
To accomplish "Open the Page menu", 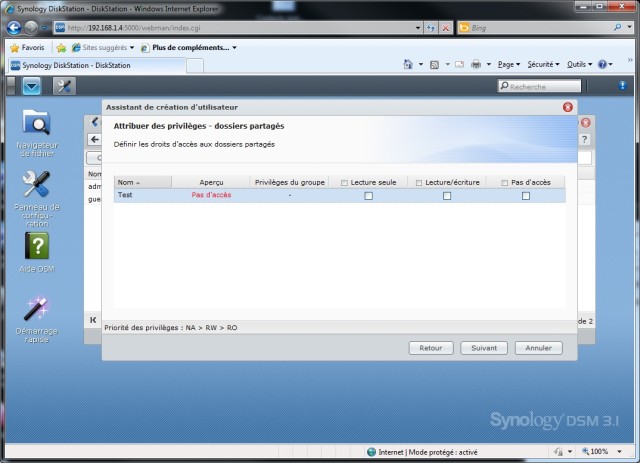I will (509, 65).
